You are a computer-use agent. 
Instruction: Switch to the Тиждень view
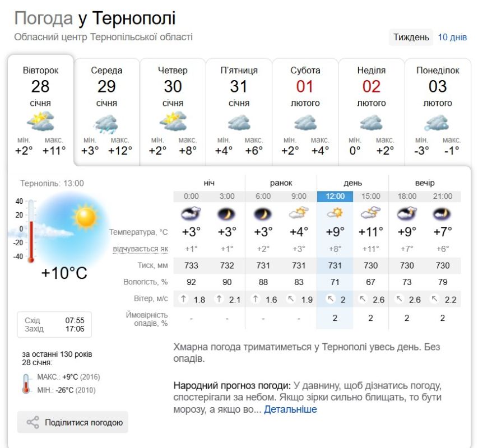point(411,37)
